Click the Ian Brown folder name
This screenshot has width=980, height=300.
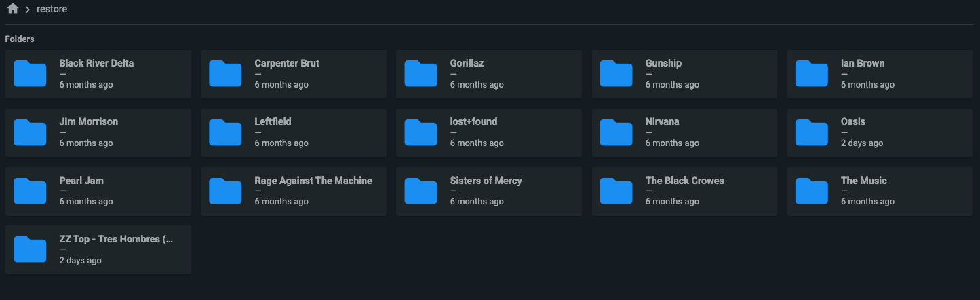click(x=863, y=63)
